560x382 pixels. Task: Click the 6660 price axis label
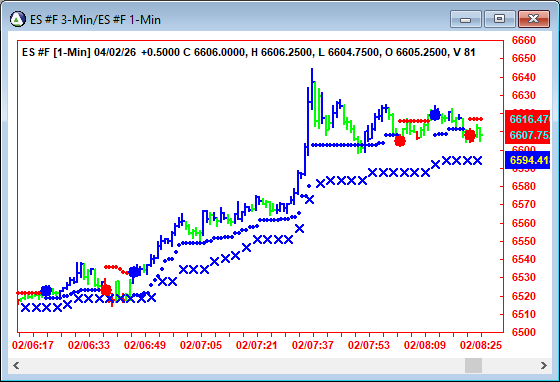coord(524,40)
